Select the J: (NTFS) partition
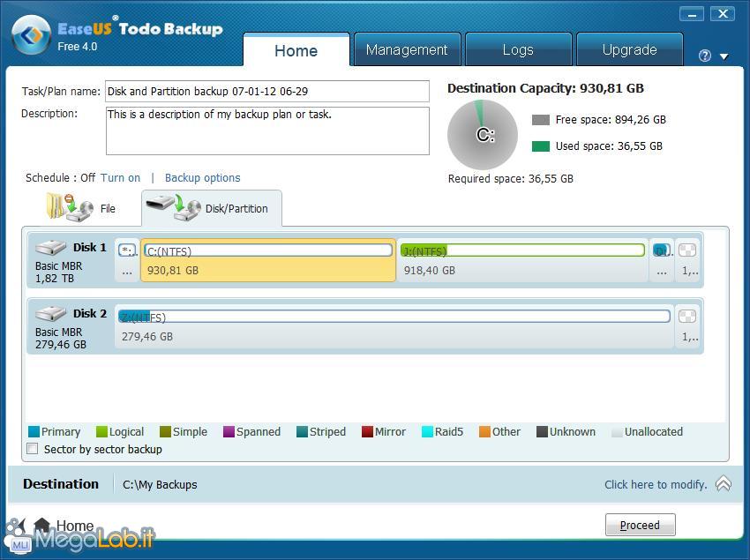Screen dimensions: 750x560 pyautogui.click(x=522, y=259)
